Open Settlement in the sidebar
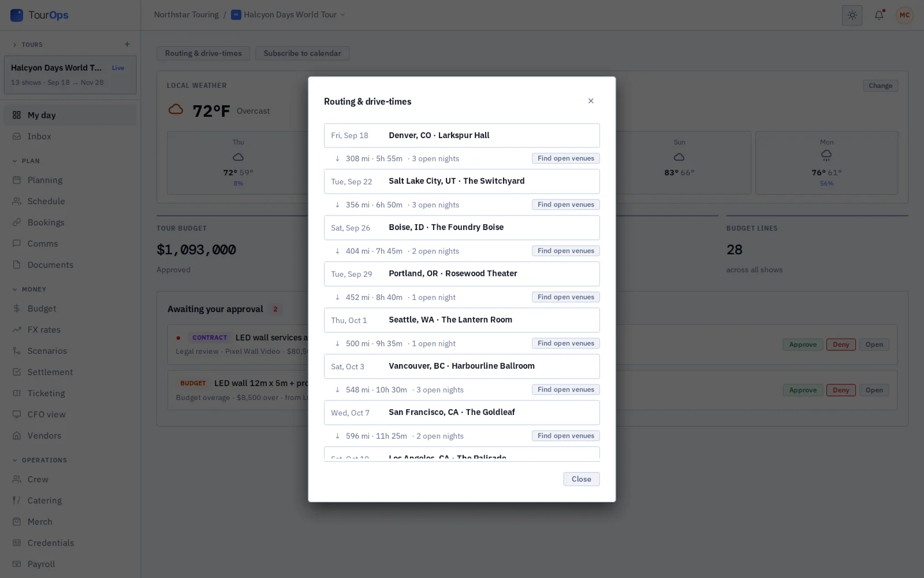The height and width of the screenshot is (578, 924). [70, 372]
